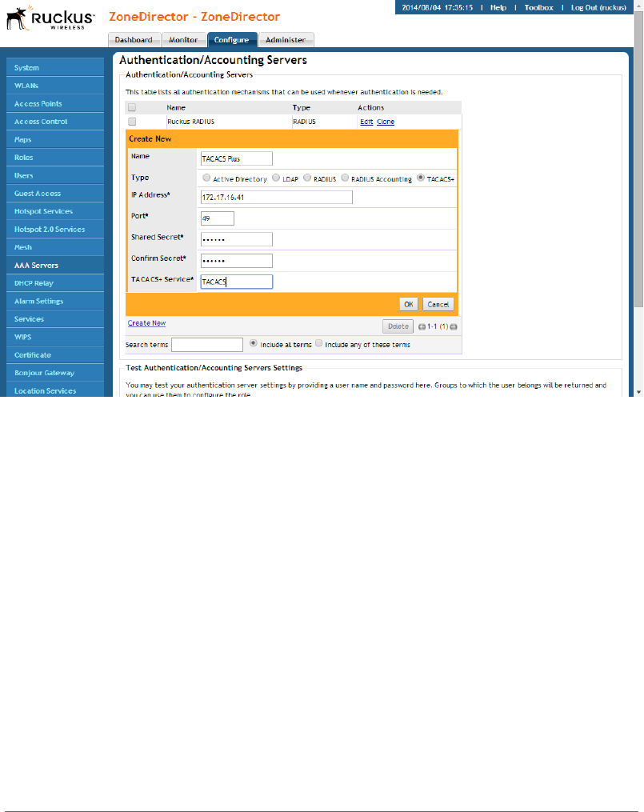Click the Ruckus Wireless logo

(x=50, y=18)
